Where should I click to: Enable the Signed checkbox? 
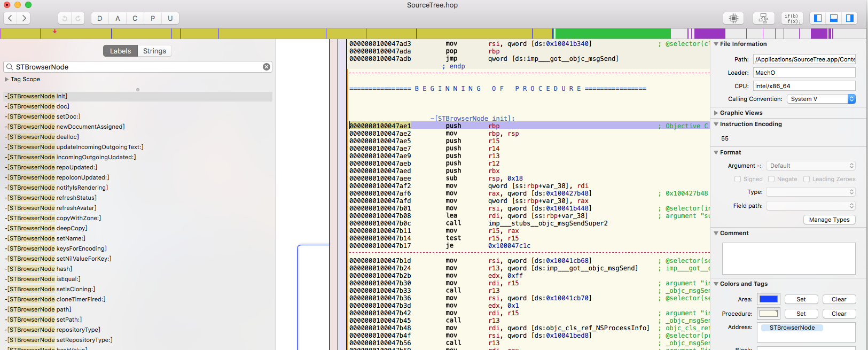738,179
